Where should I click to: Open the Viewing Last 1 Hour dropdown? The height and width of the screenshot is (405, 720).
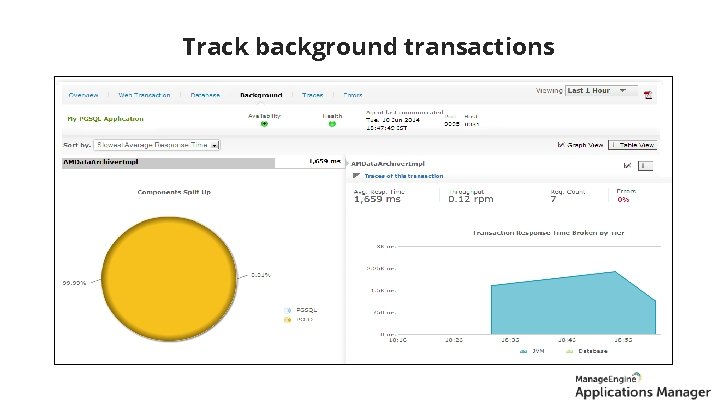pos(602,90)
